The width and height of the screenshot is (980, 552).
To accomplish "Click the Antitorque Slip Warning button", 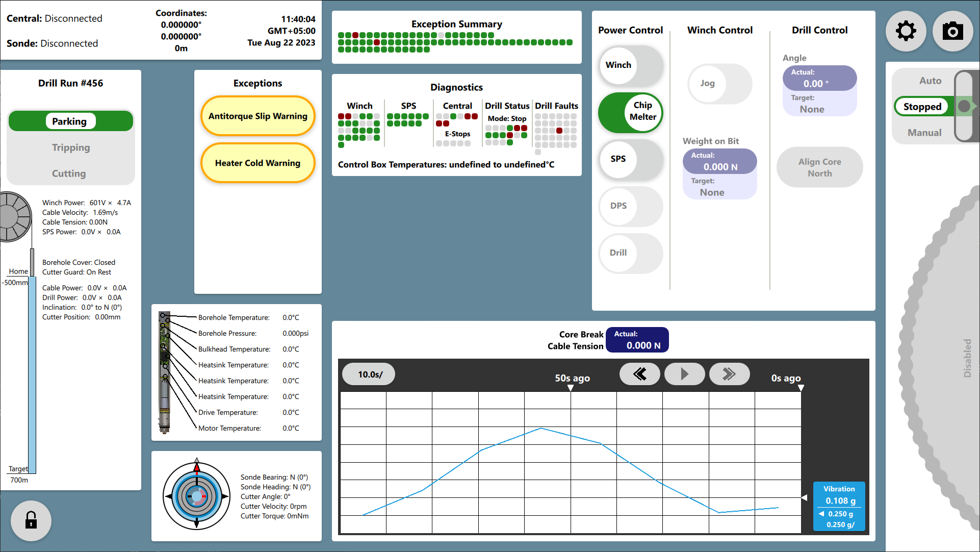I will tap(257, 116).
